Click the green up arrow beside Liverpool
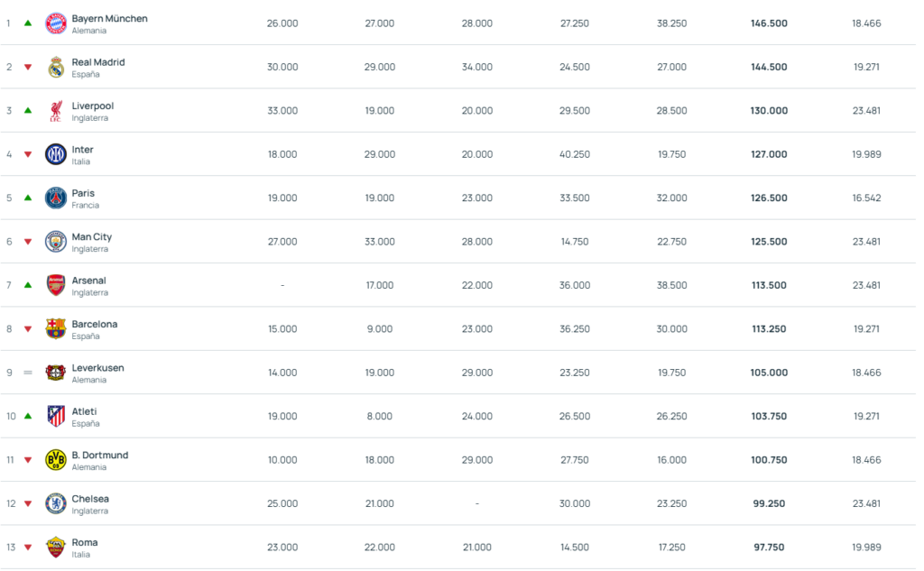This screenshot has width=924, height=571. (x=28, y=111)
